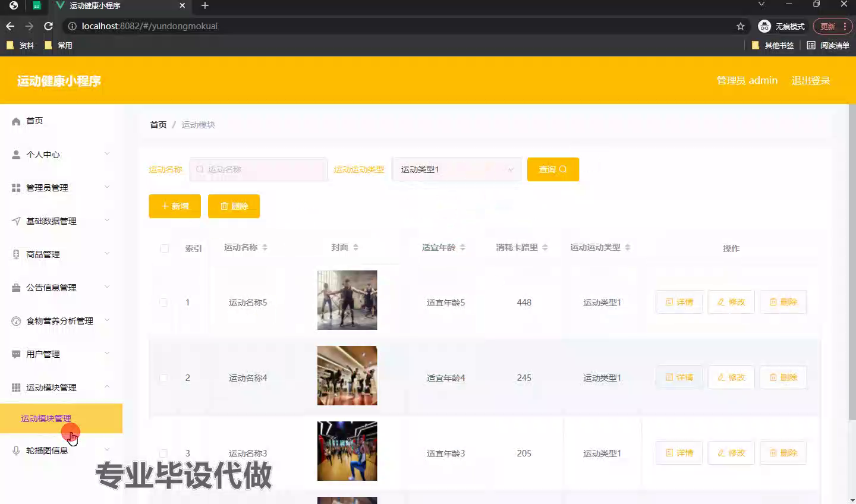Click the browser back arrow

click(10, 26)
